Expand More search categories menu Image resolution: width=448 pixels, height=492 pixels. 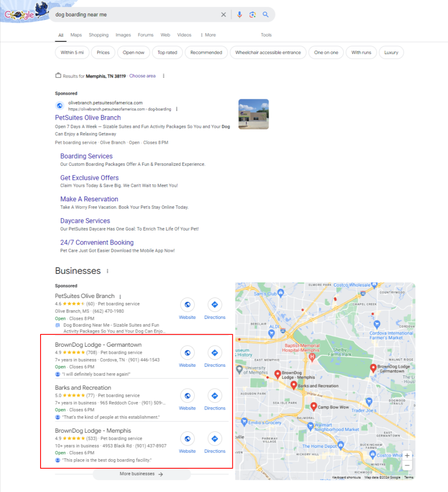point(208,35)
